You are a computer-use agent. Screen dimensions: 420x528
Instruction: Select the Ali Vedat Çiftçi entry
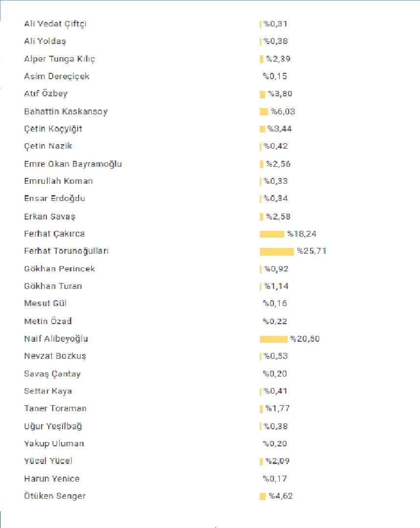click(56, 24)
